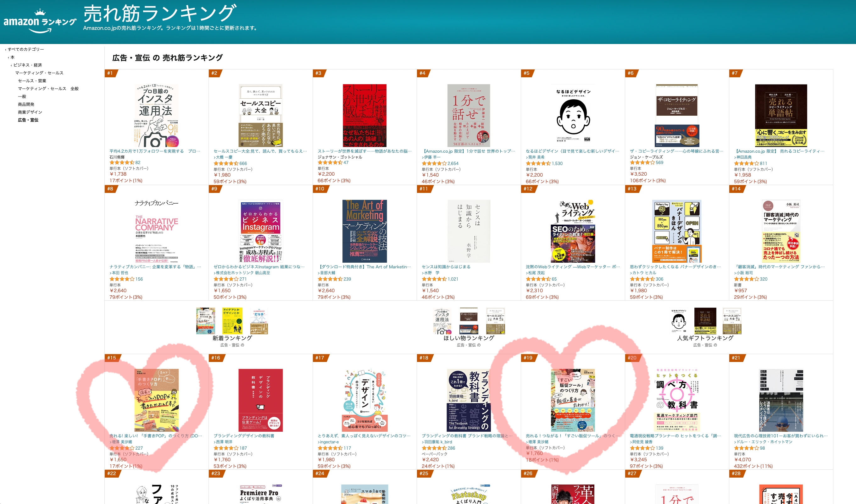
Task: Select 商品開発 in category list
Action: pyautogui.click(x=26, y=104)
